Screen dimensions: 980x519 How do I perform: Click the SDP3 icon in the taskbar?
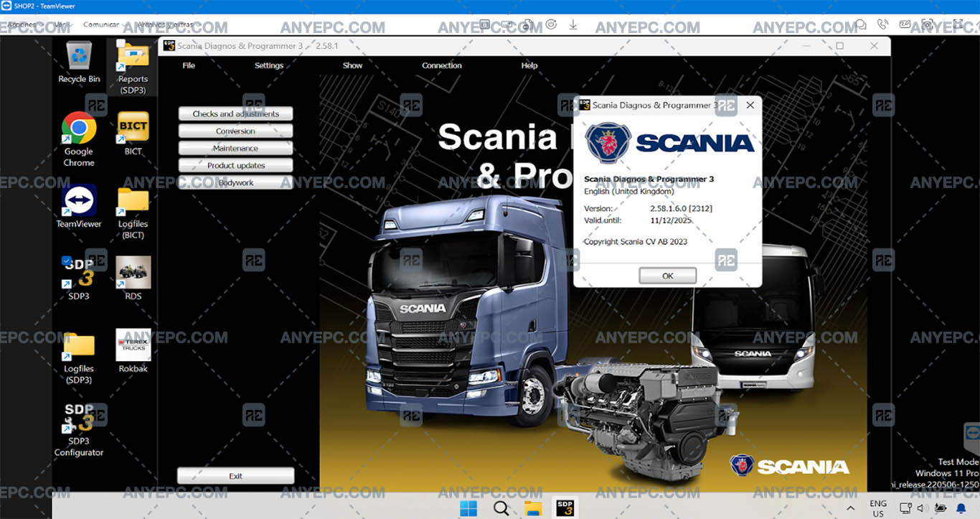click(x=564, y=508)
